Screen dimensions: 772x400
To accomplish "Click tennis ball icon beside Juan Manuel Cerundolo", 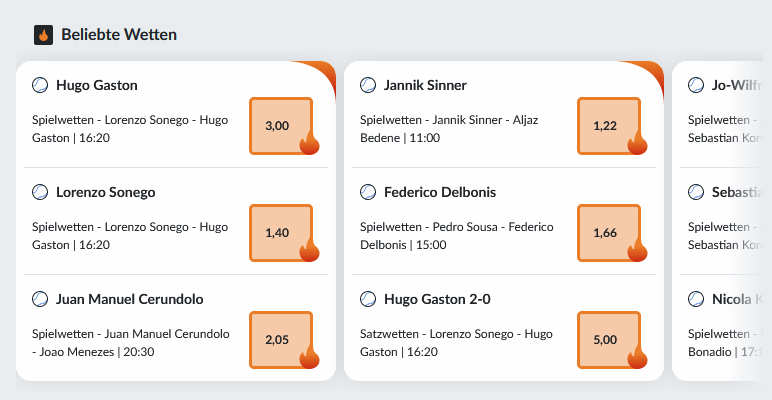I will [40, 299].
